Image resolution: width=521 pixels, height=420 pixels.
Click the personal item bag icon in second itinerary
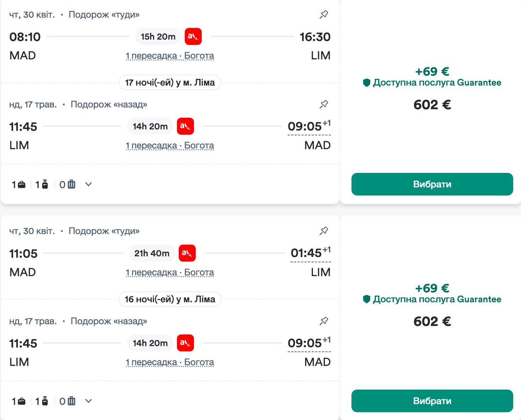[22, 401]
